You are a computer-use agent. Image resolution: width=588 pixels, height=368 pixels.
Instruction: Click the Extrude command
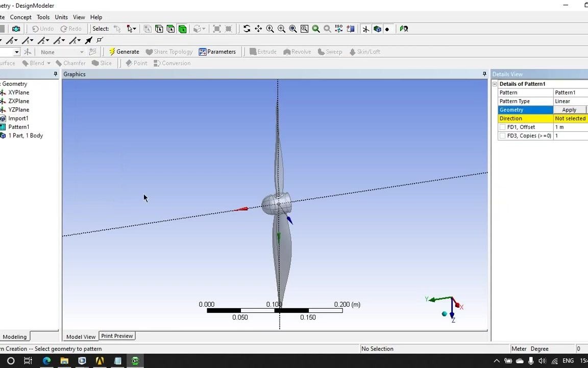coord(263,52)
